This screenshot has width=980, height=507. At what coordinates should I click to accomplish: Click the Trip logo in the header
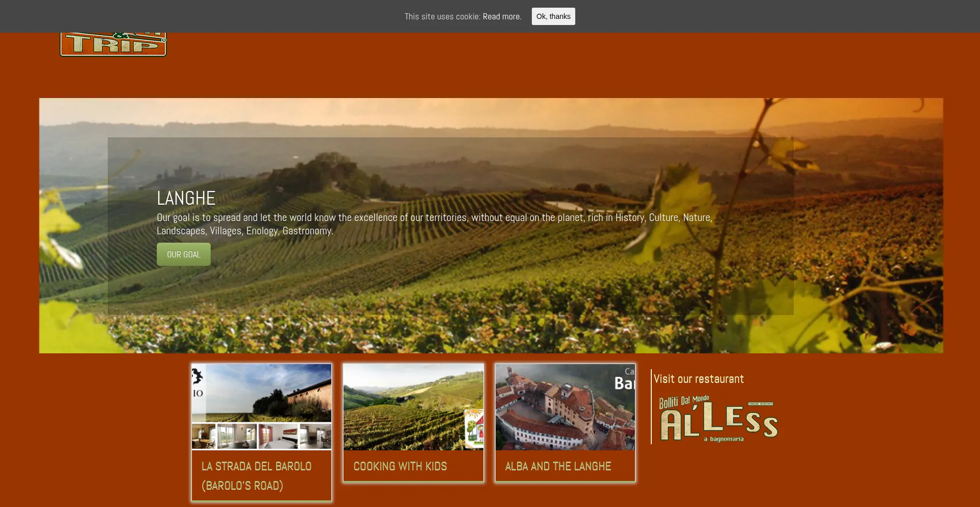pyautogui.click(x=113, y=44)
